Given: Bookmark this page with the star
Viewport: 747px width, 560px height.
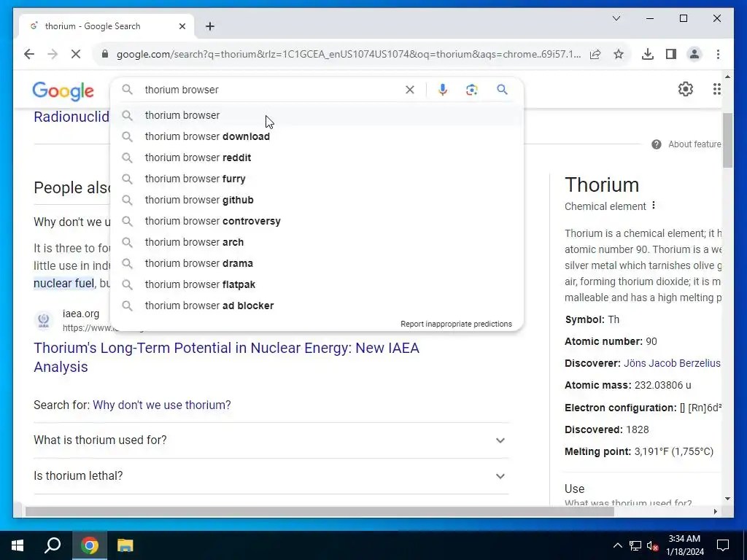Looking at the screenshot, I should coord(619,54).
